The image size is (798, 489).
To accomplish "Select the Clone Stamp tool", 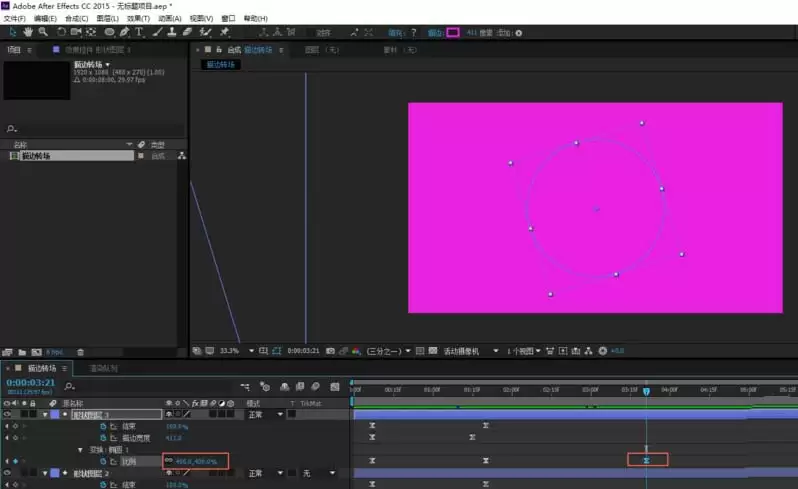I will 172,32.
